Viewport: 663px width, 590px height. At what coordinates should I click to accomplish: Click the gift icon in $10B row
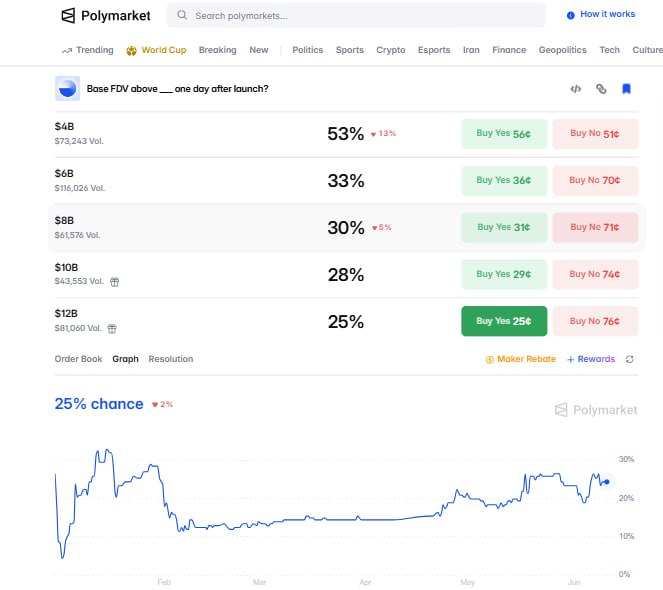click(115, 282)
